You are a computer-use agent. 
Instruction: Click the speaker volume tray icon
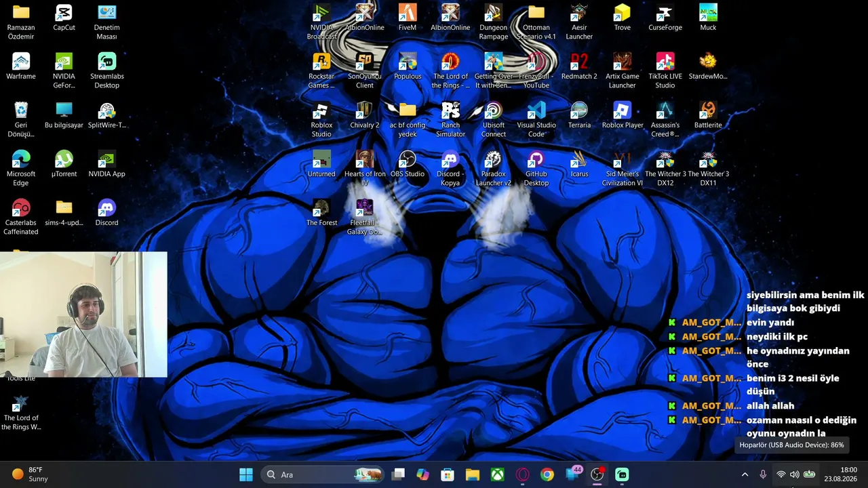(795, 474)
